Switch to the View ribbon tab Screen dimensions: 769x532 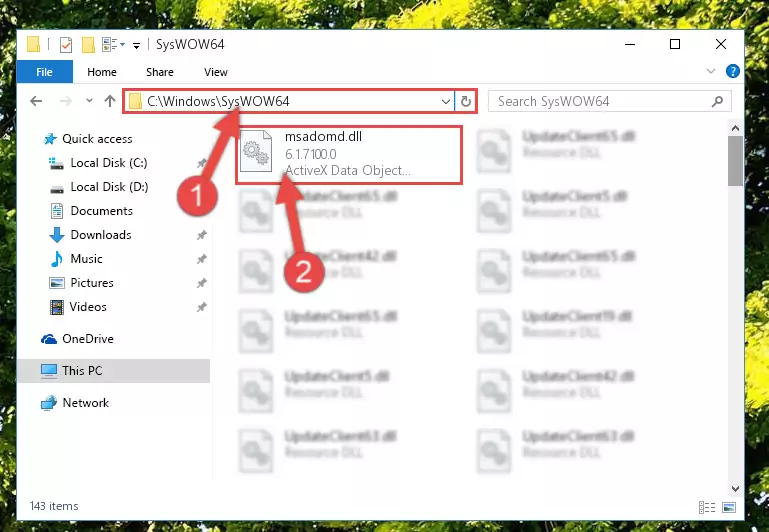click(x=216, y=72)
